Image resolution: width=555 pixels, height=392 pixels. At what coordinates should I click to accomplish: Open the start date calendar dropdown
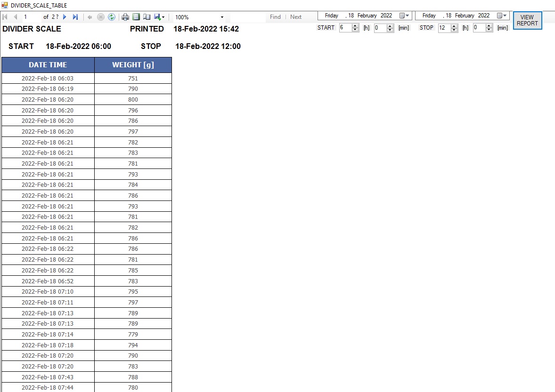click(x=404, y=16)
